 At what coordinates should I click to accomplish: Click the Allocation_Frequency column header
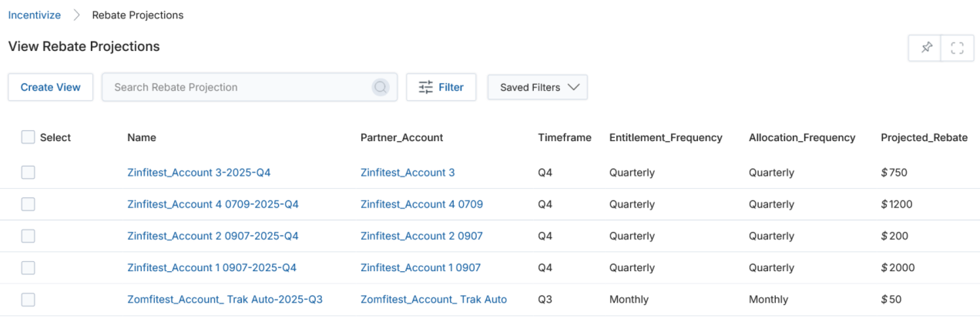click(x=802, y=137)
